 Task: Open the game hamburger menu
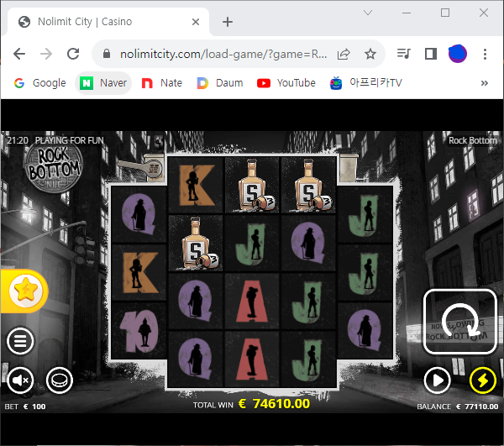coord(20,341)
